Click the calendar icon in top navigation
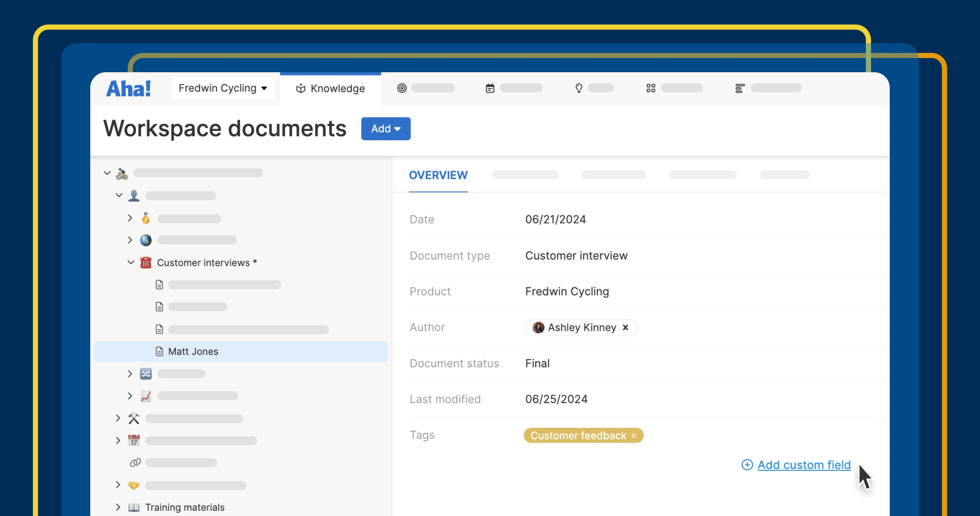Viewport: 980px width, 516px height. (x=490, y=88)
